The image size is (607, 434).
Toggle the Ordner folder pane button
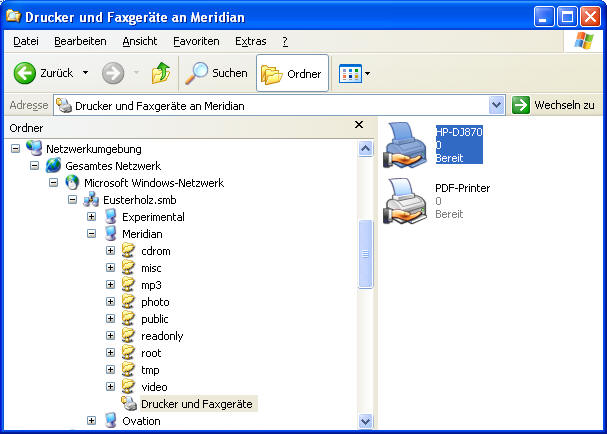pos(292,73)
